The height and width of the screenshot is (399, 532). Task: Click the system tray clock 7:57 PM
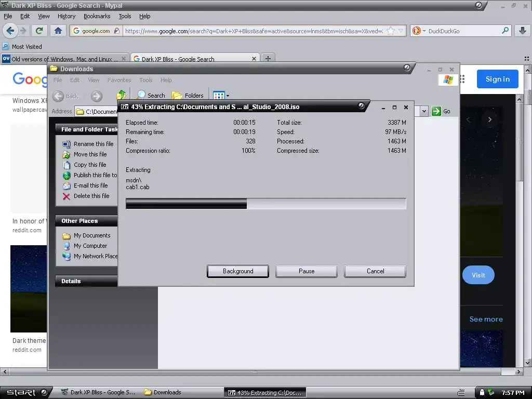tap(513, 393)
